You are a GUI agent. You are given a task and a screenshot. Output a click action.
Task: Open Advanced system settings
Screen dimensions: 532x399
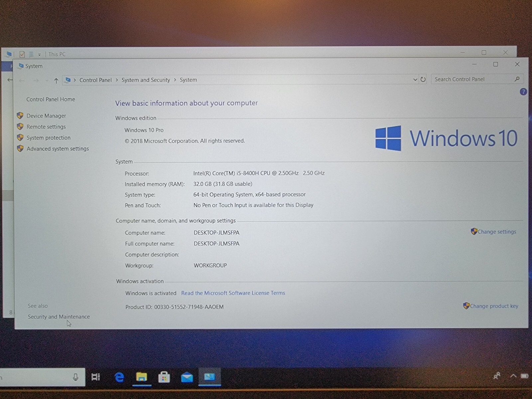pyautogui.click(x=58, y=149)
